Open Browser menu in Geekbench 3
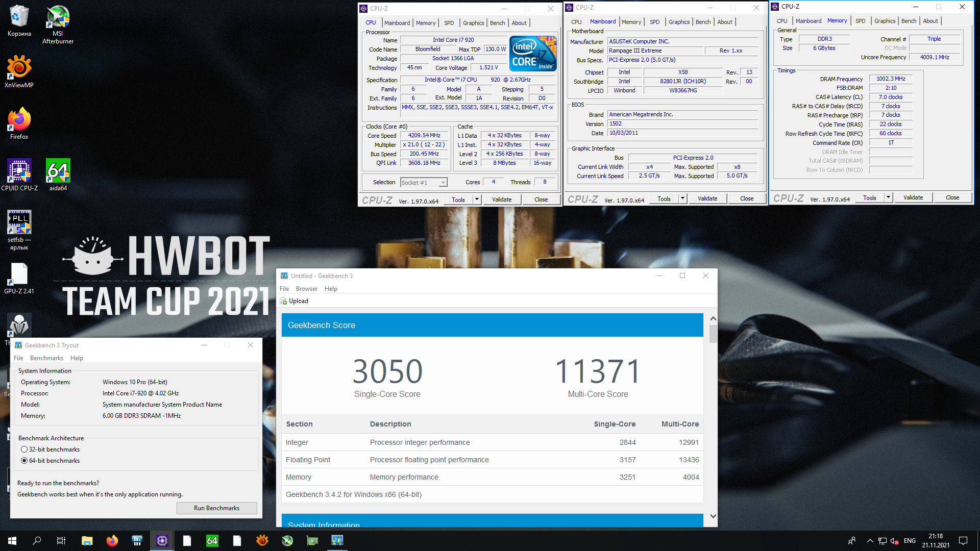This screenshot has height=551, width=980. pos(306,289)
